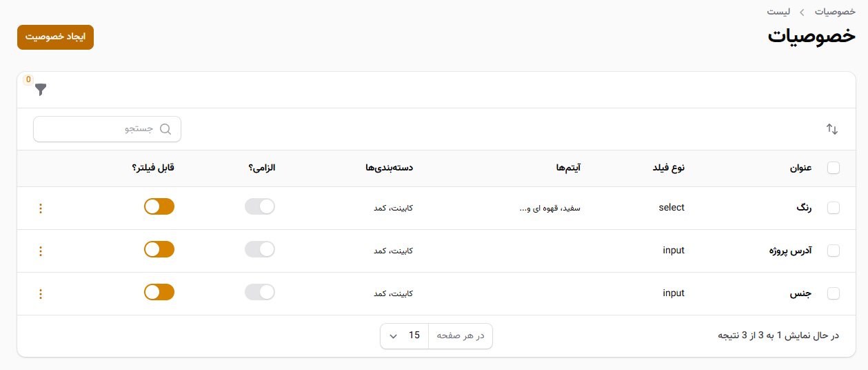Click the جستجو search field
The height and width of the screenshot is (370, 868).
click(x=107, y=129)
